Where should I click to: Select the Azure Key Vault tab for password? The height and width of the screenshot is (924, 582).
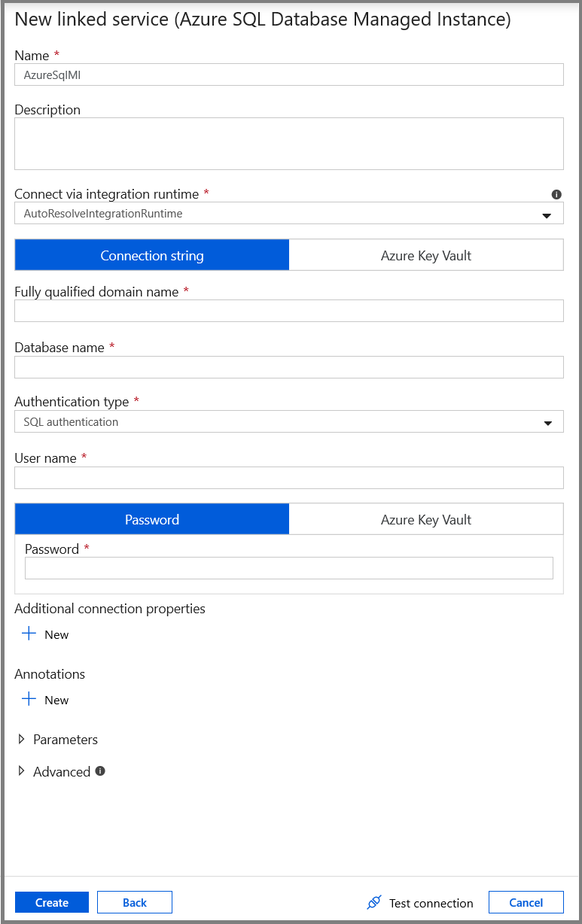pos(425,518)
